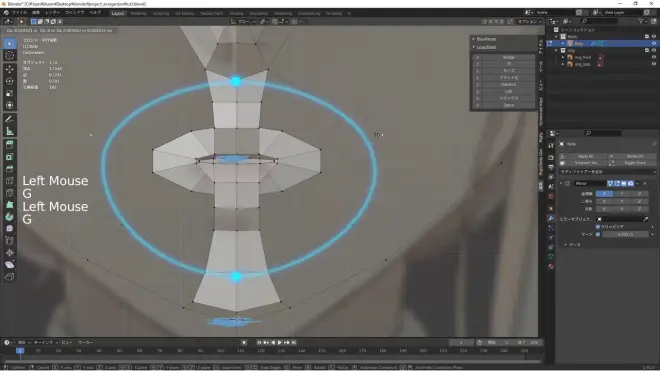Collapse the LoopTools panel header

486,47
